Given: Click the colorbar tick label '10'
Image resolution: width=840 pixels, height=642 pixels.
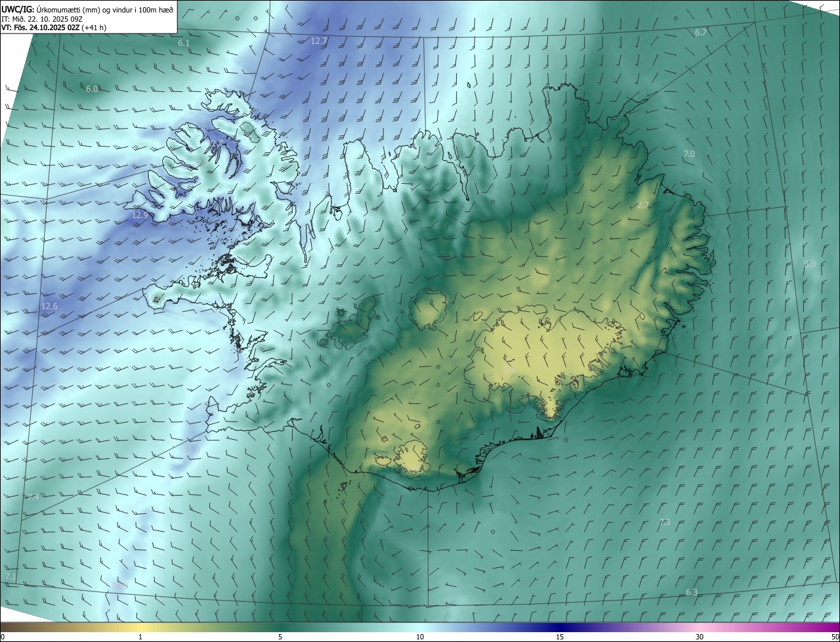Looking at the screenshot, I should point(420,637).
